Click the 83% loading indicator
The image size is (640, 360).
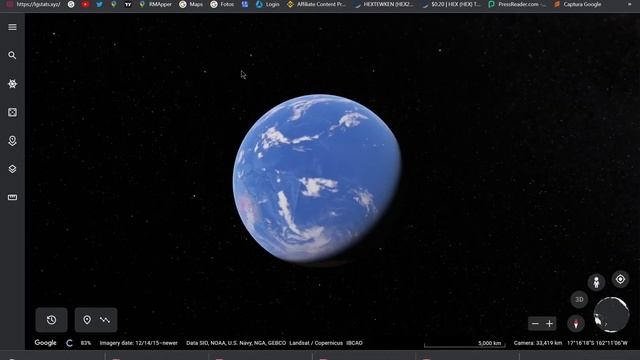tap(86, 343)
